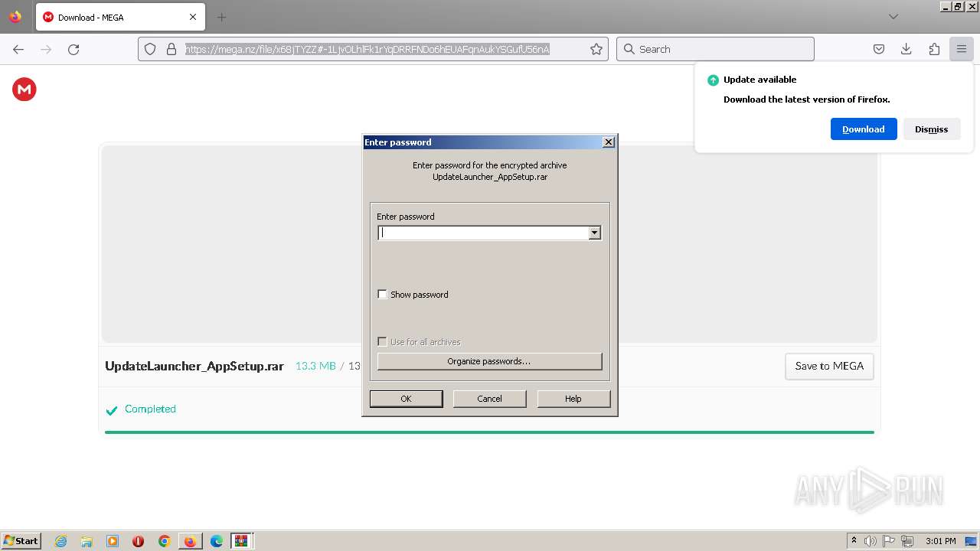
Task: Open the media player taskbar icon
Action: tap(113, 541)
